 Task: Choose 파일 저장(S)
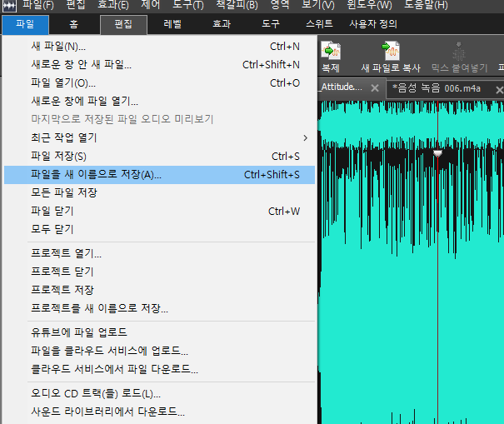159,157
